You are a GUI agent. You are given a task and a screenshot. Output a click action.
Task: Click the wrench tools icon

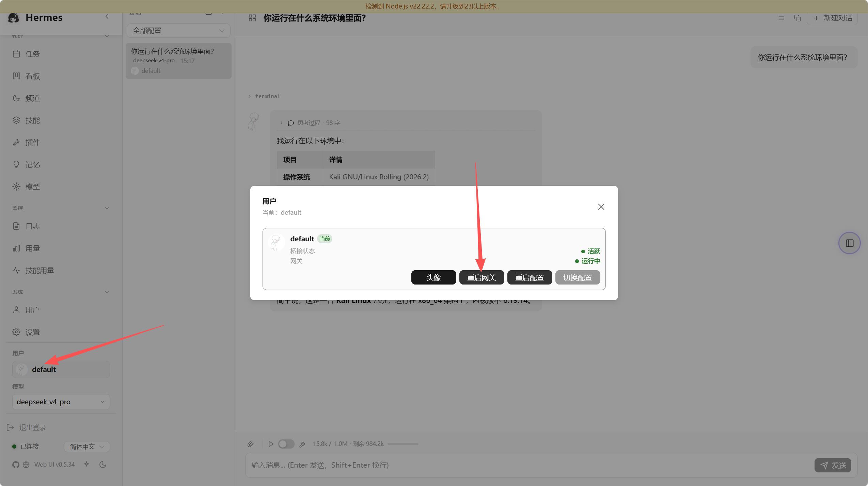[302, 444]
